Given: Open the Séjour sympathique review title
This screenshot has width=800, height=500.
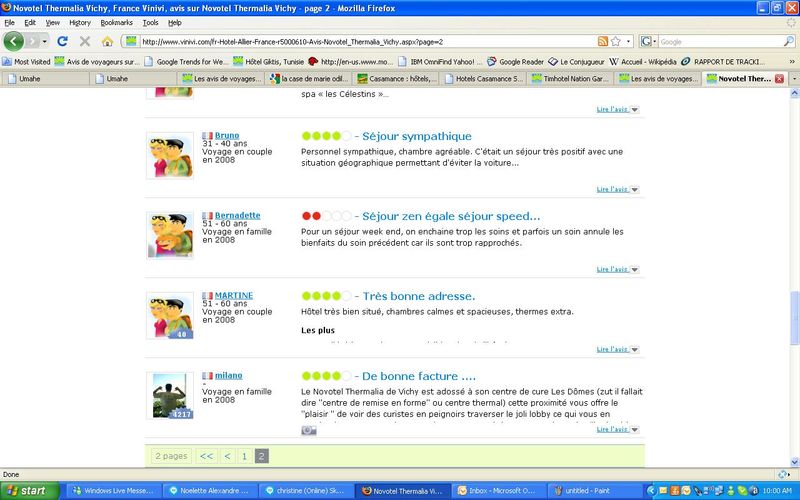Looking at the screenshot, I should click(417, 136).
